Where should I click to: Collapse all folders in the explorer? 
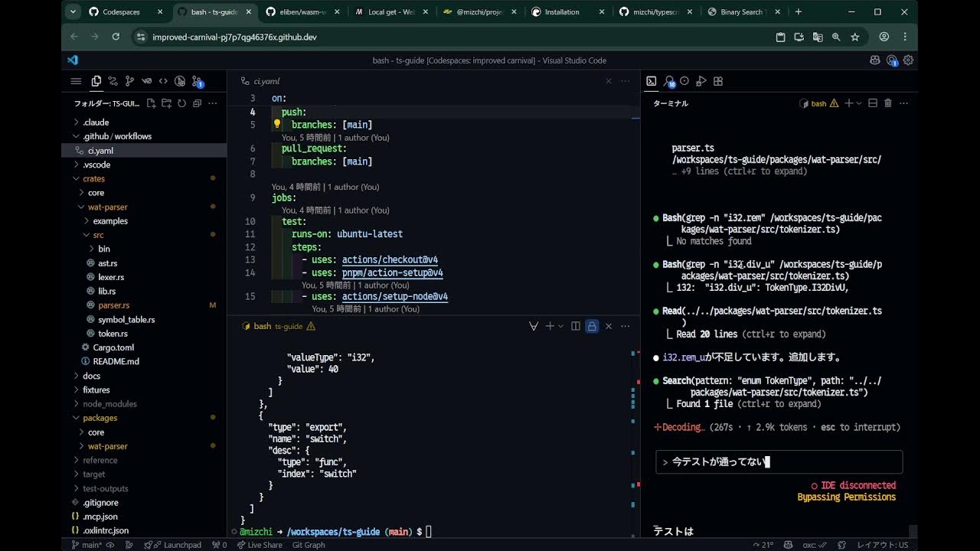197,103
